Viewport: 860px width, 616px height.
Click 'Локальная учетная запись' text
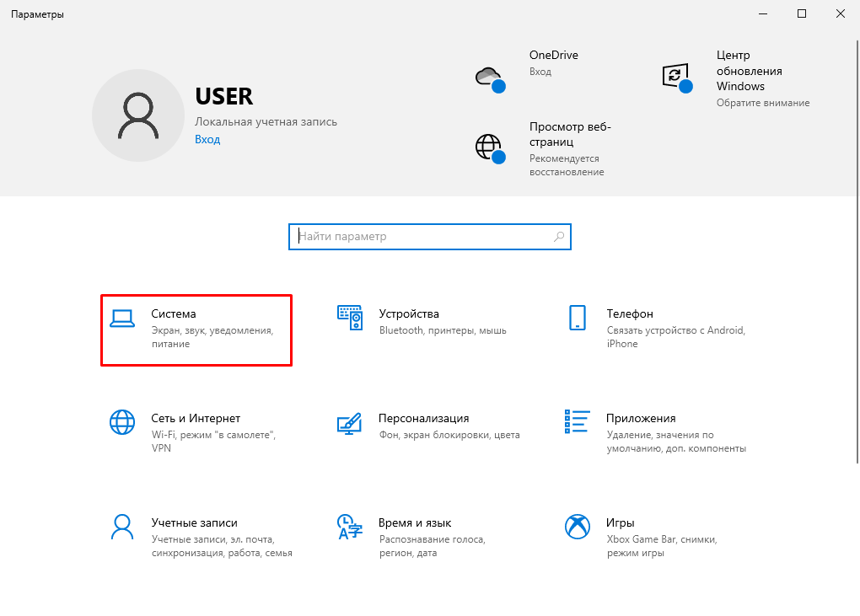coord(266,121)
